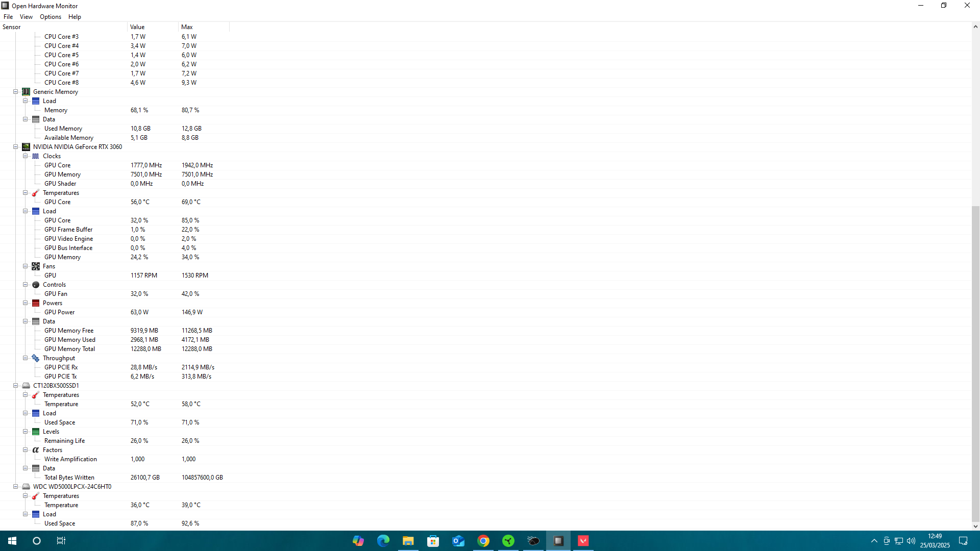Open the File menu
Image resolution: width=980 pixels, height=551 pixels.
pos(8,17)
